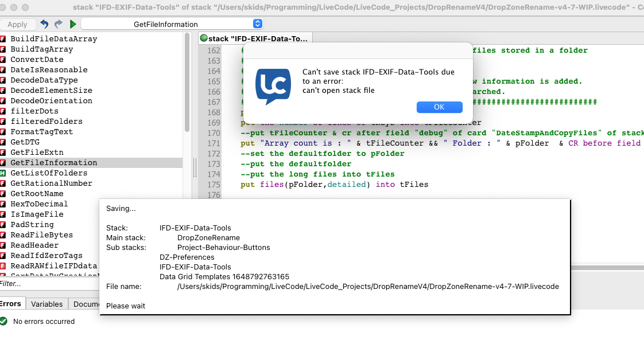The width and height of the screenshot is (644, 348).
Task: Click the handler list vertical scrollbar
Action: pos(187,86)
